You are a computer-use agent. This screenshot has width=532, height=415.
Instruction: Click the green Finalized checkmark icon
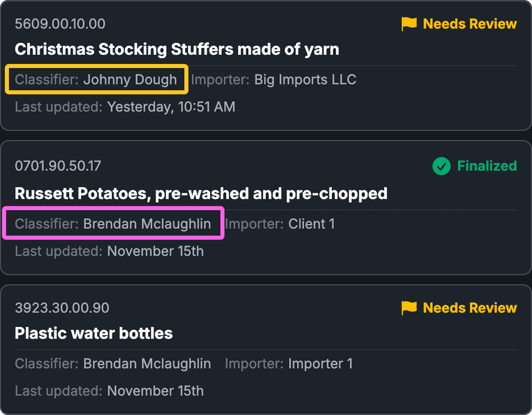click(441, 166)
